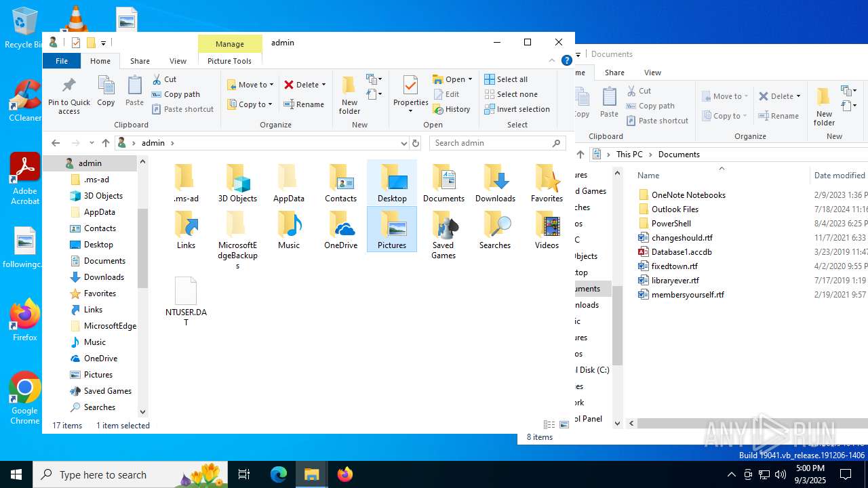Select the OneDrive folder in file pane
This screenshot has height=488, width=868.
coord(340,230)
